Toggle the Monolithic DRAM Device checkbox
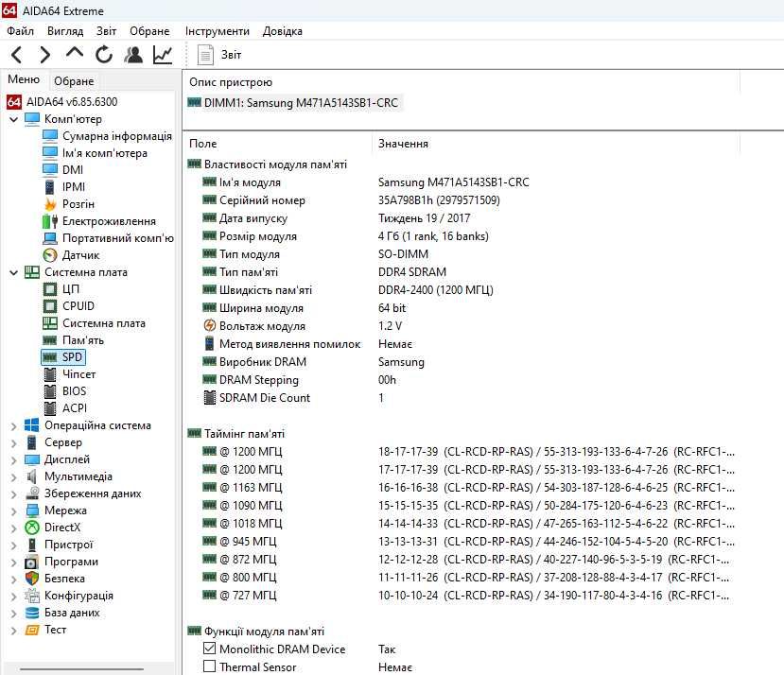This screenshot has width=784, height=675. click(210, 649)
